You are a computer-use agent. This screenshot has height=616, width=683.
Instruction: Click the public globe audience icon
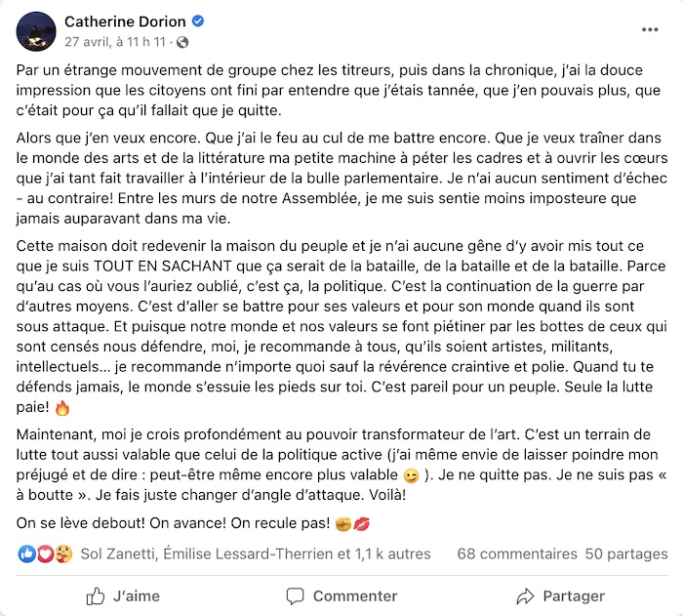coord(182,42)
